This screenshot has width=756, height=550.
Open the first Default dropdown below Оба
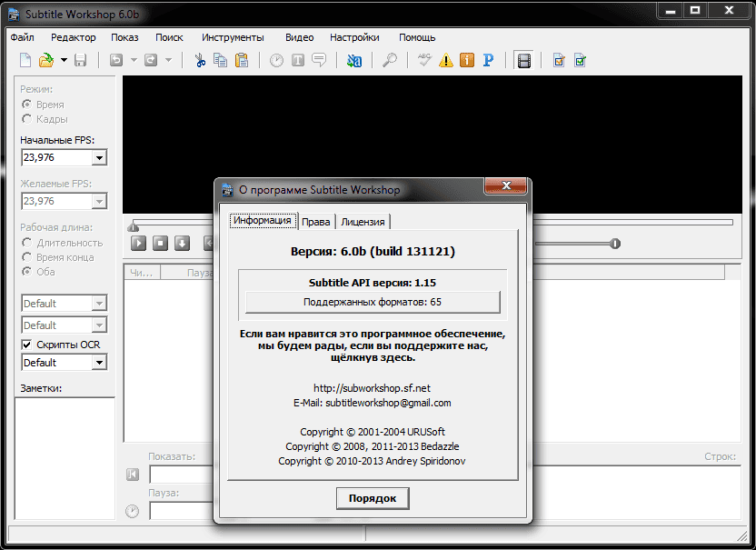[99, 304]
